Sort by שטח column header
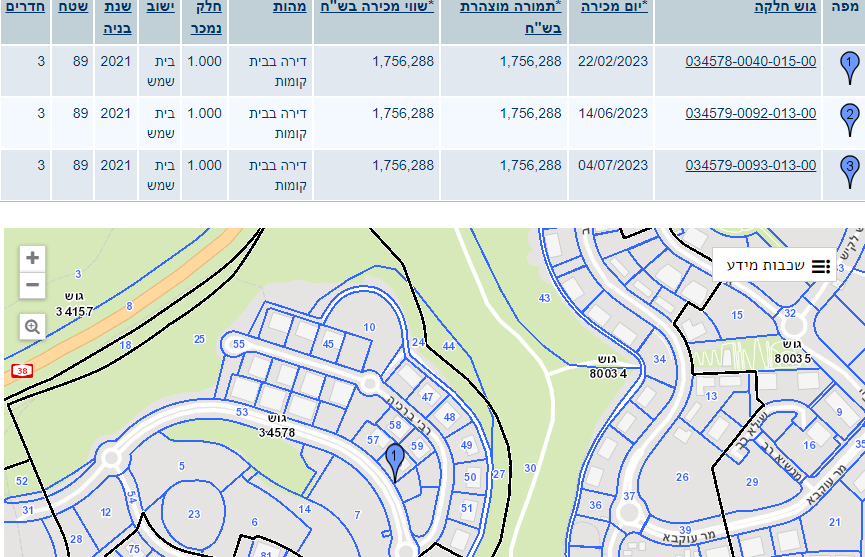 pyautogui.click(x=73, y=7)
